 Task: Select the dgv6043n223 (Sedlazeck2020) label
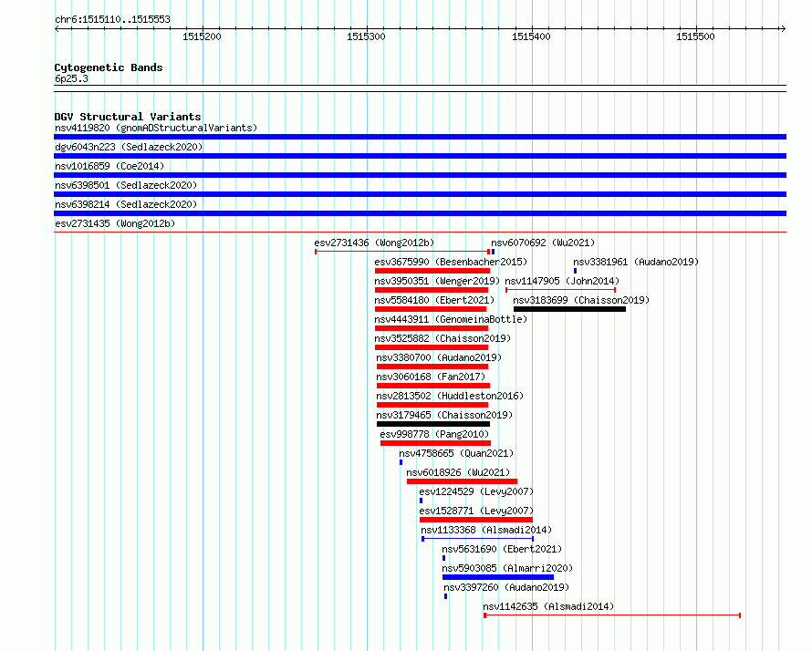(x=129, y=147)
